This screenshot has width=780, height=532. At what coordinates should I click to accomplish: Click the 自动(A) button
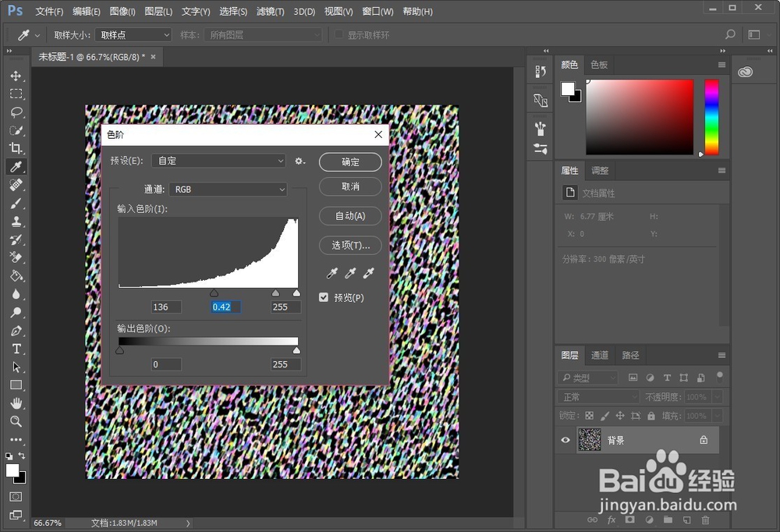click(x=350, y=215)
